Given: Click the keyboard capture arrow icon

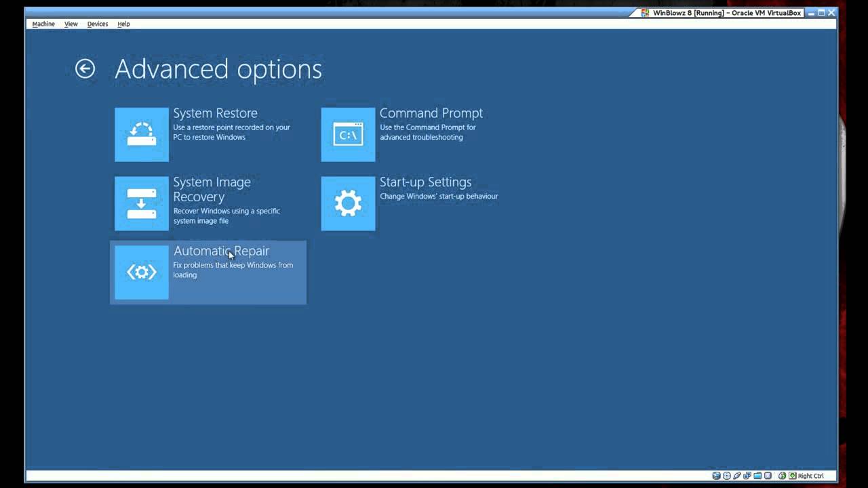Looking at the screenshot, I should pos(793,476).
